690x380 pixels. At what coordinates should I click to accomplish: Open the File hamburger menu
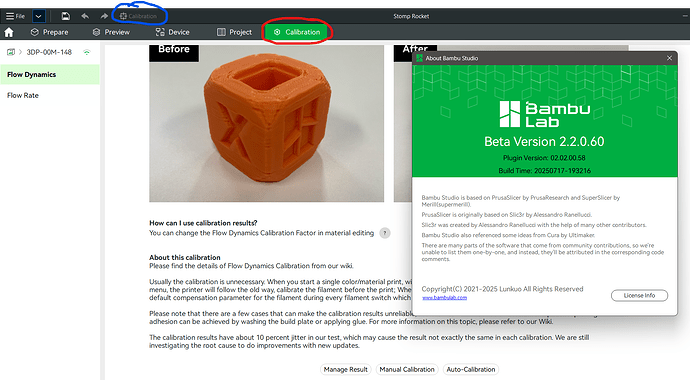(x=15, y=16)
